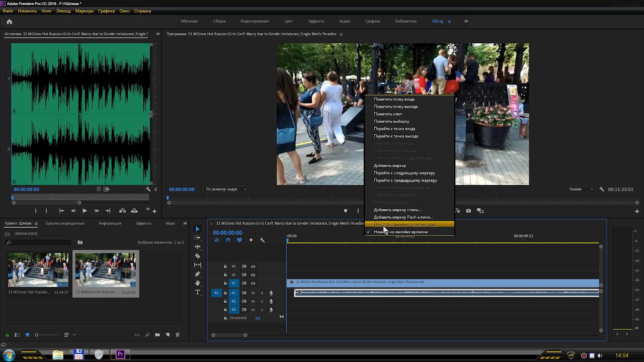The height and width of the screenshot is (362, 644).
Task: Click find magnifier in project panel footer
Action: point(147,335)
